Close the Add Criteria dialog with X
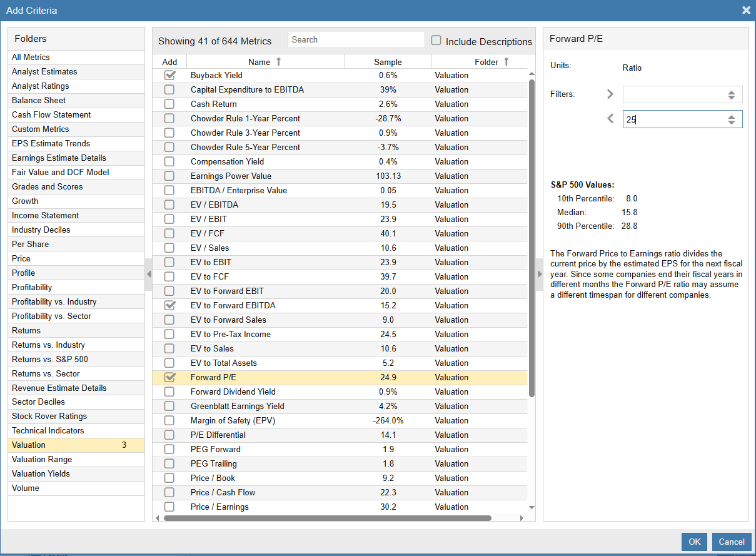 746,10
